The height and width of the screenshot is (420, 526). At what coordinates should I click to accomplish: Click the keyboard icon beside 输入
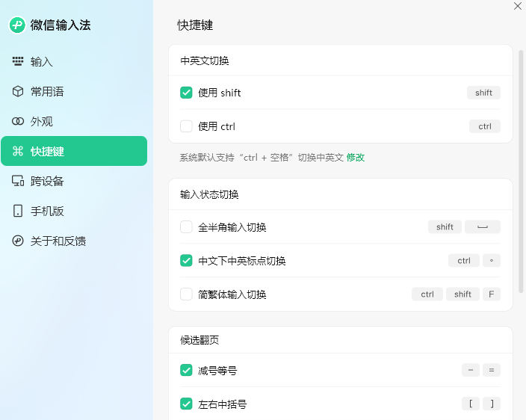click(x=18, y=62)
